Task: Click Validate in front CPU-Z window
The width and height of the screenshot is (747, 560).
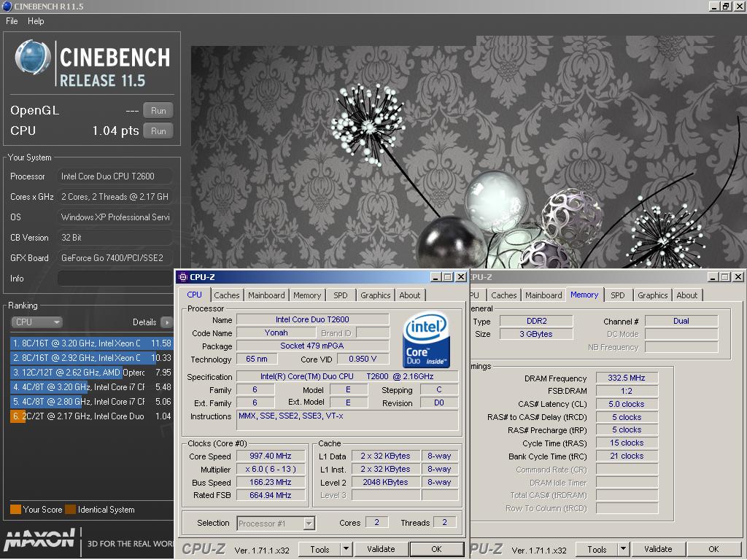Action: (381, 549)
